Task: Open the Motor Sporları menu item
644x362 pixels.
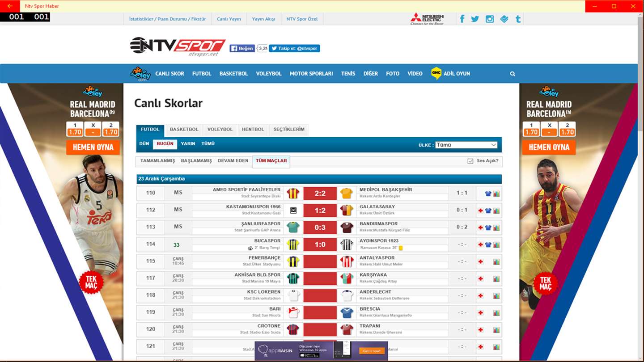Action: pyautogui.click(x=311, y=74)
